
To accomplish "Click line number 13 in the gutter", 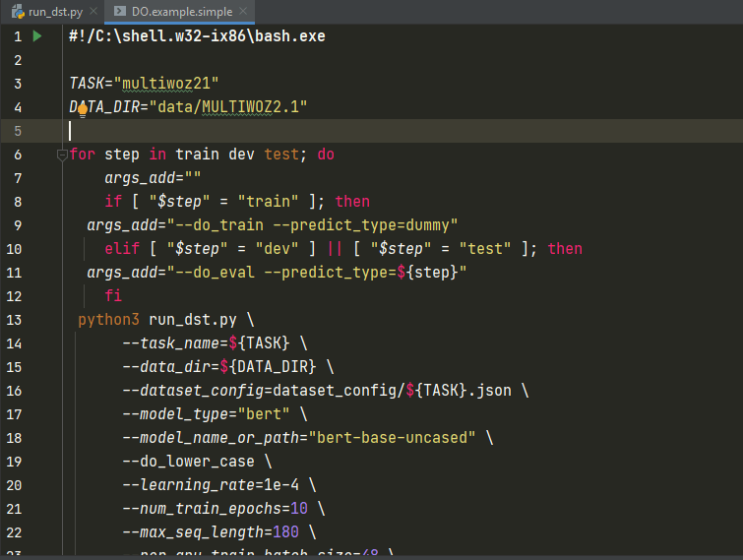I will [14, 320].
